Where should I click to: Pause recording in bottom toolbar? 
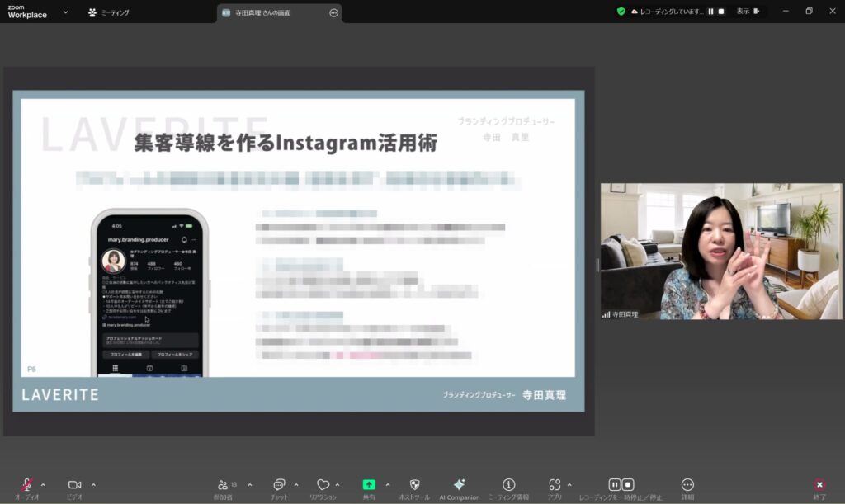pyautogui.click(x=614, y=484)
